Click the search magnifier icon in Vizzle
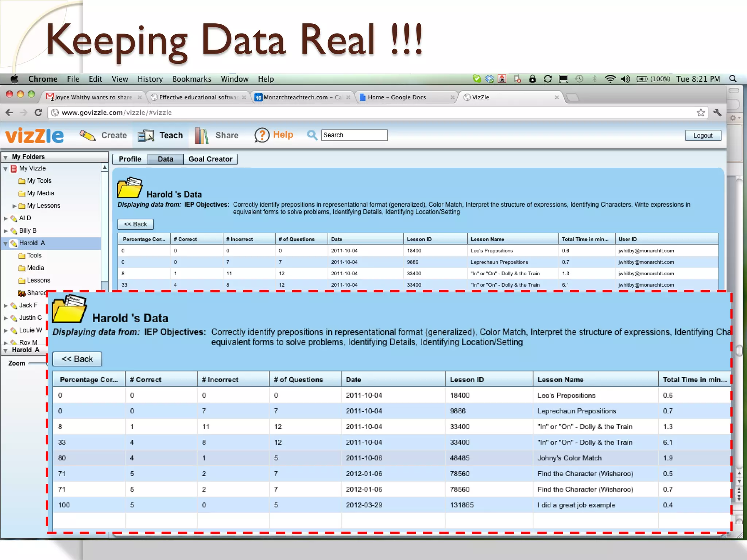747x560 pixels. pyautogui.click(x=312, y=135)
